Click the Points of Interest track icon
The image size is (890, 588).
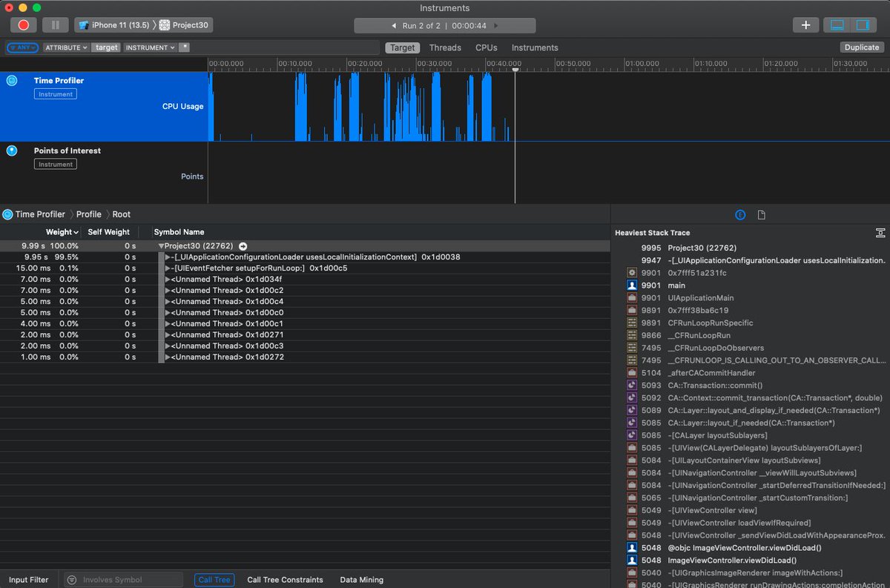(12, 151)
